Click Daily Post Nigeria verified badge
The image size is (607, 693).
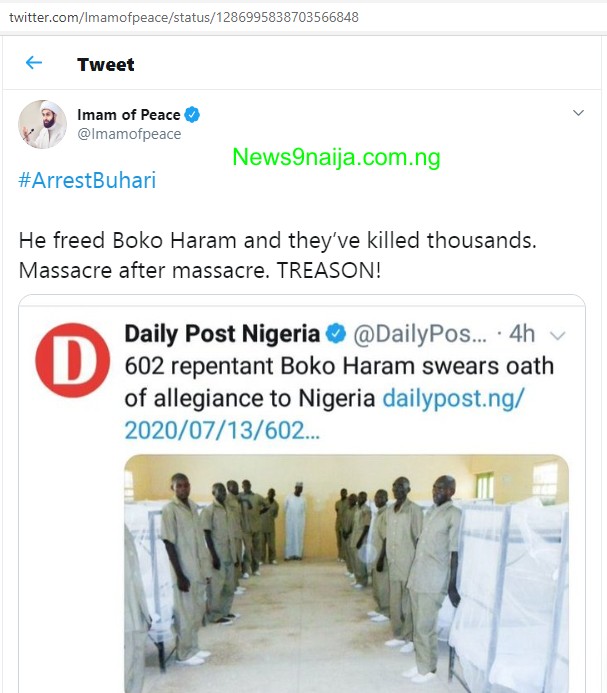pos(337,333)
